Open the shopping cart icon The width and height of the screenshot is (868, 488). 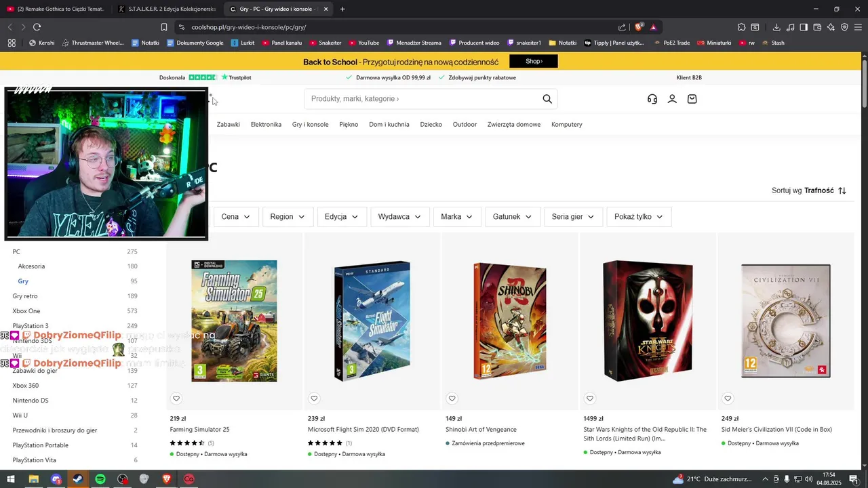tap(692, 99)
